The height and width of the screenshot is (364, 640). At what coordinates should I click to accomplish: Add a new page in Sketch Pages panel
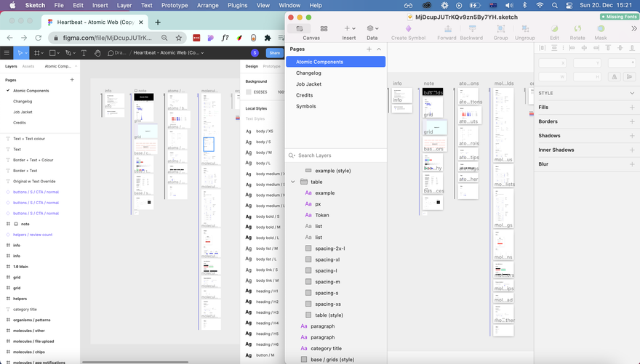point(369,49)
